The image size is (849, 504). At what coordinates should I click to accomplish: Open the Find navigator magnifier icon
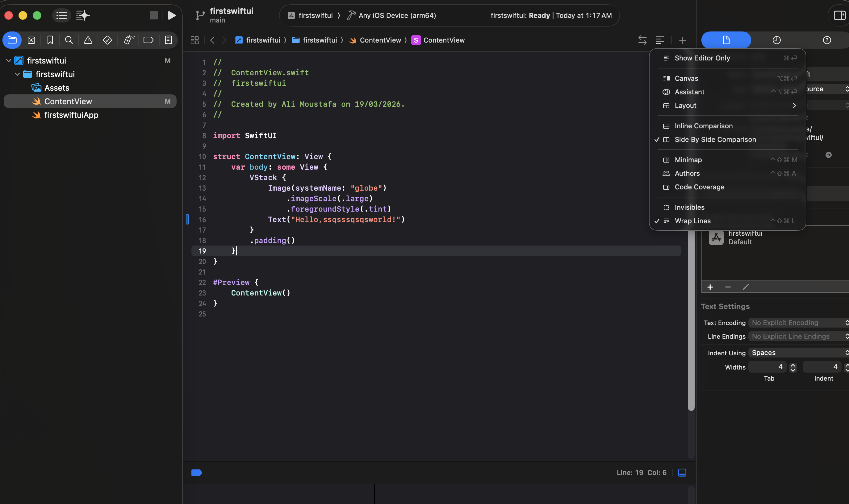(x=69, y=40)
